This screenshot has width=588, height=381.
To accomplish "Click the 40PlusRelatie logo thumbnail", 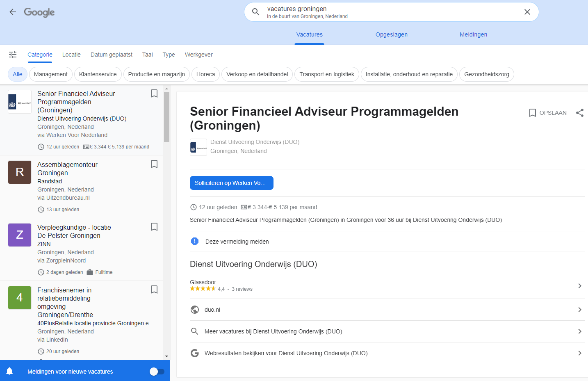I will (20, 298).
